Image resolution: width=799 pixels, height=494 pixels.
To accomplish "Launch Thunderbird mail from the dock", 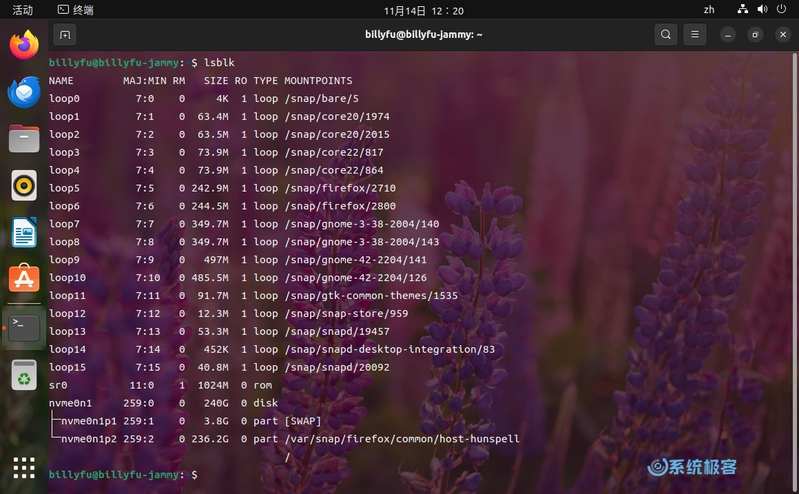I will coord(24,92).
